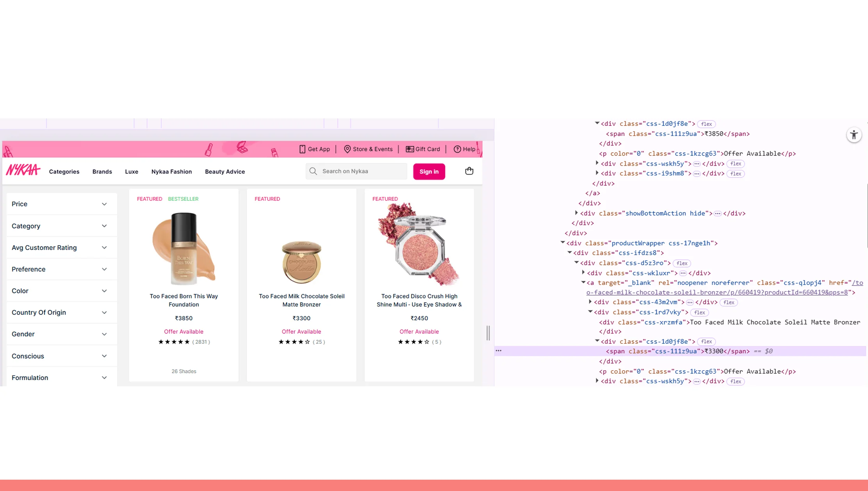
Task: Toggle the flex badge on the css-1d0jf8e div
Action: 706,341
